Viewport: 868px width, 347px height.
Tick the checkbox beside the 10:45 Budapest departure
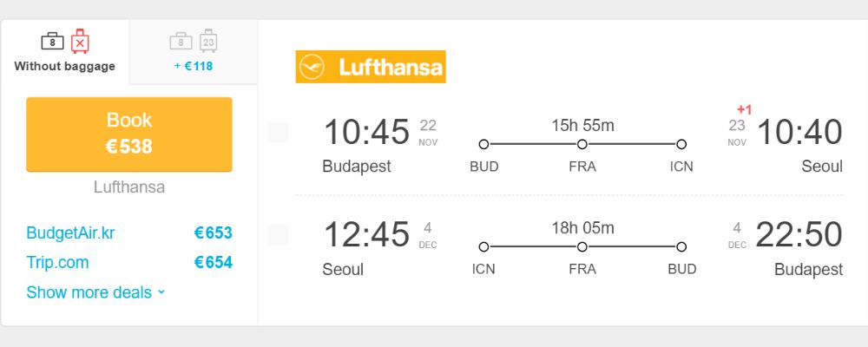[x=279, y=133]
